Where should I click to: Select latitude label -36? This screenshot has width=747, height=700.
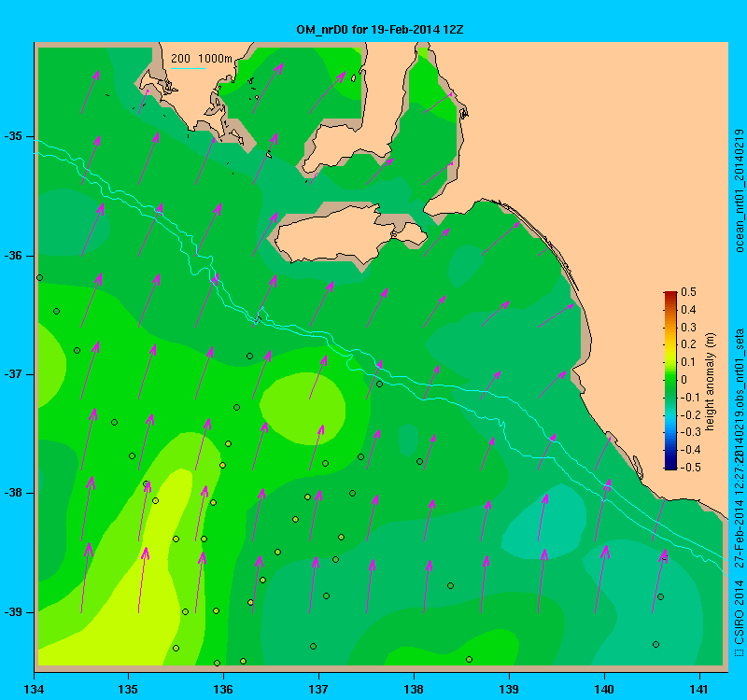pos(13,256)
